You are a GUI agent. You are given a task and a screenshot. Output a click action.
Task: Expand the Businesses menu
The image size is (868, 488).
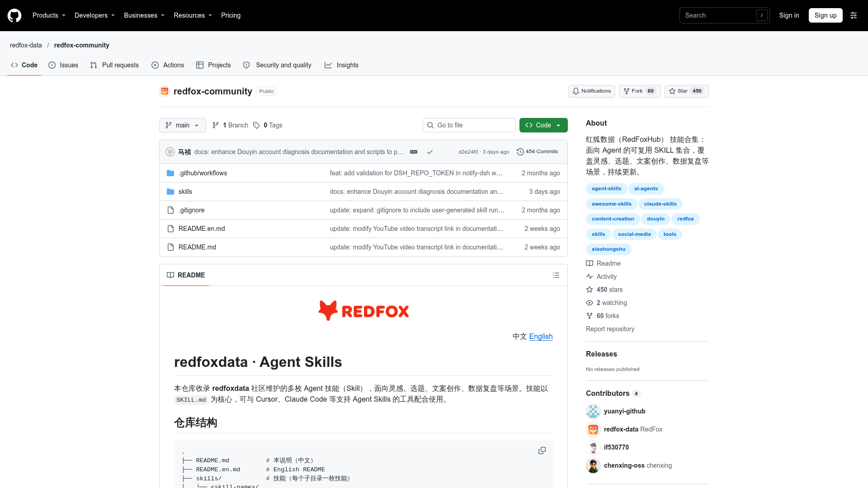[144, 15]
